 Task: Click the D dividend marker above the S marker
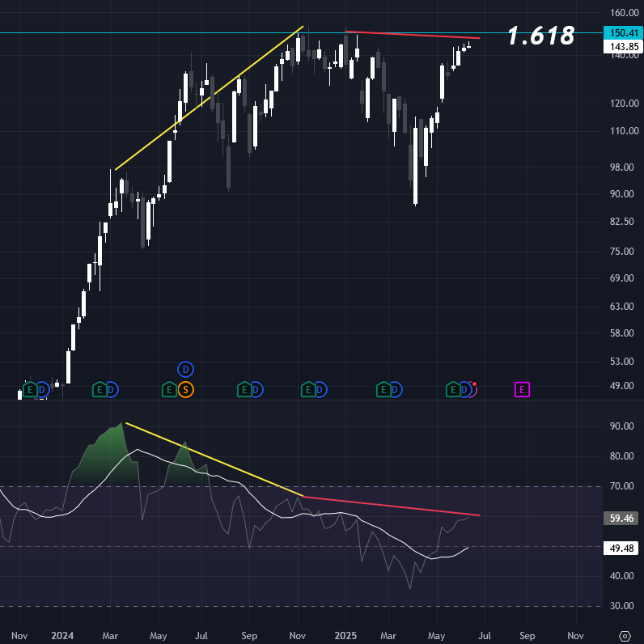(185, 369)
